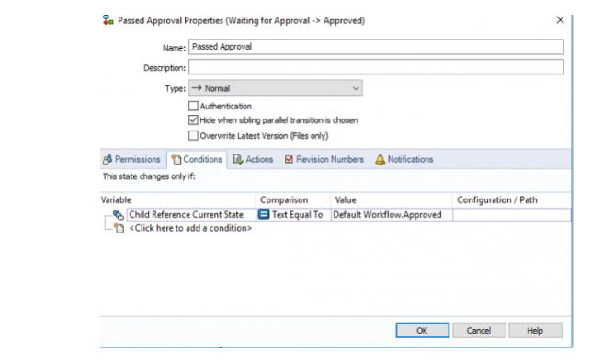Uncheck Hide when sibling parallel transition is chosen
This screenshot has height=364, width=614.
click(x=193, y=119)
